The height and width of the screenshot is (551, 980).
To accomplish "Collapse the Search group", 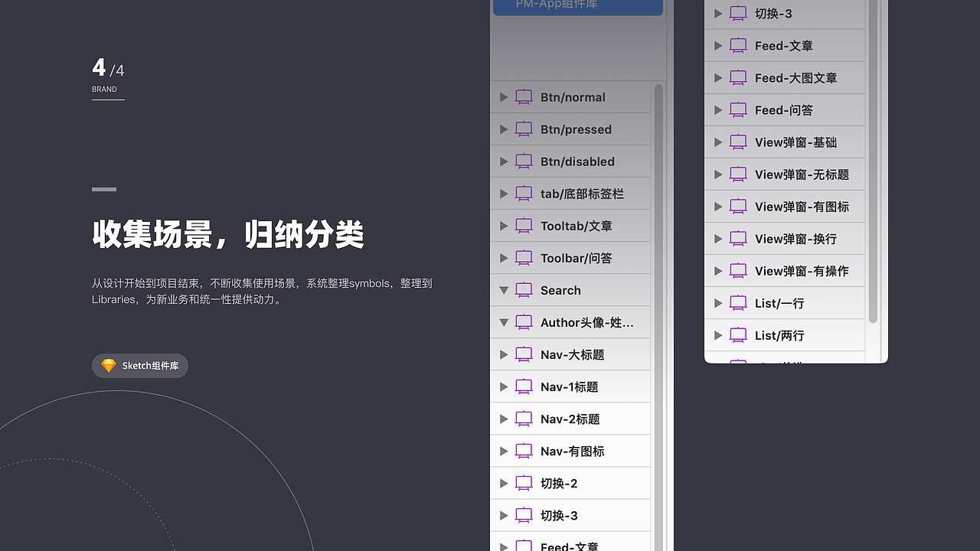I will 504,290.
